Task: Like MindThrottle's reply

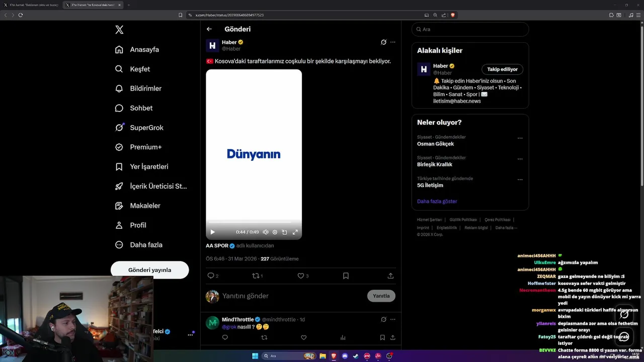Action: click(303, 338)
